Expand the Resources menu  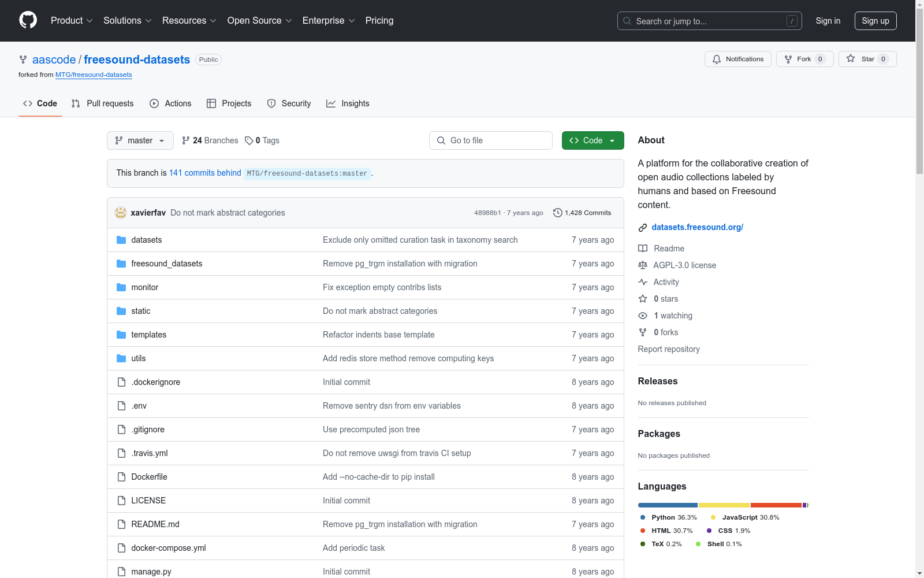pyautogui.click(x=189, y=21)
